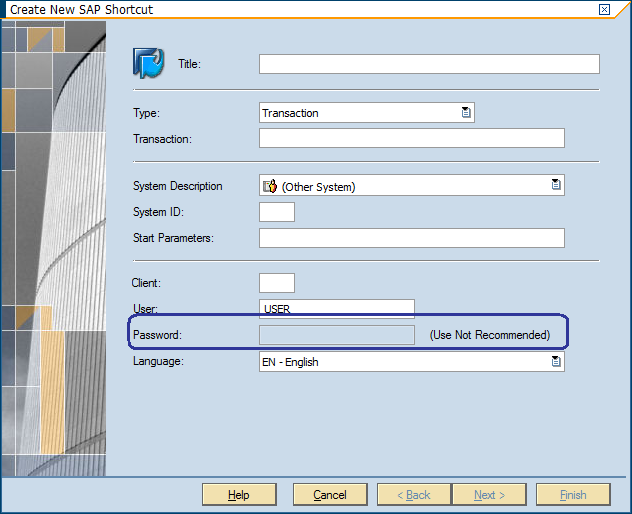Open the Type dropdown showing Transaction

point(466,113)
